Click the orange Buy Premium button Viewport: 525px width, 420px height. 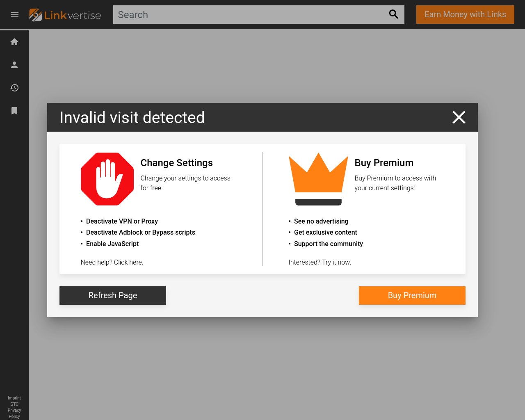pyautogui.click(x=412, y=295)
